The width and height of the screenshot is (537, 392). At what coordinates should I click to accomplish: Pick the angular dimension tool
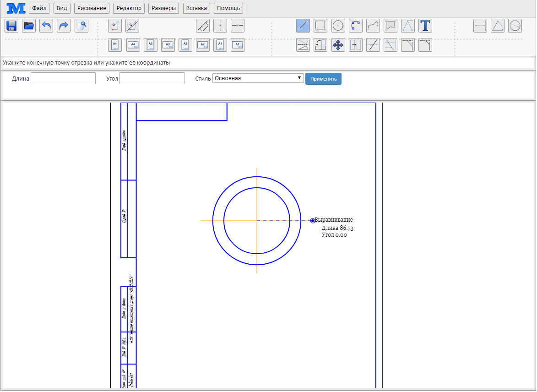coord(498,26)
